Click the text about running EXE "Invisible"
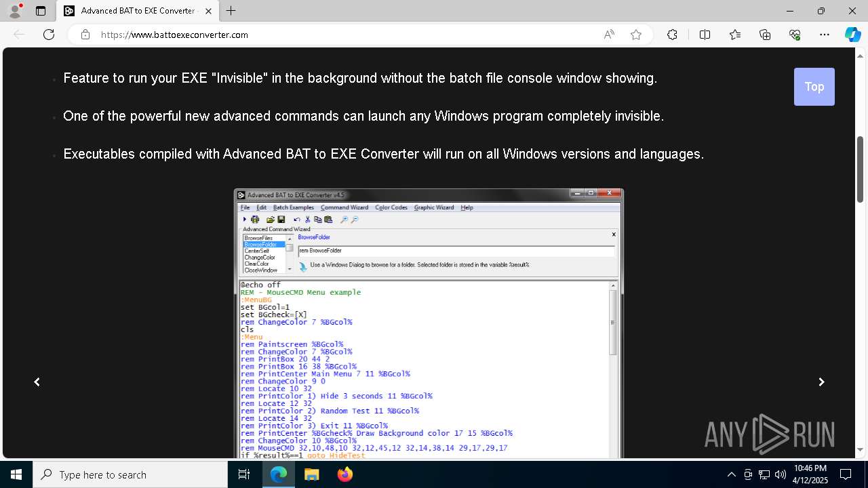Viewport: 868px width, 488px height. click(360, 78)
